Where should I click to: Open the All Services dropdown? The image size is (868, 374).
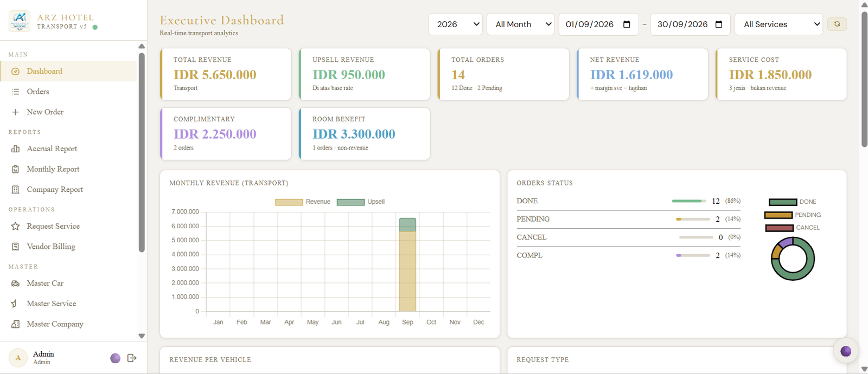click(778, 24)
